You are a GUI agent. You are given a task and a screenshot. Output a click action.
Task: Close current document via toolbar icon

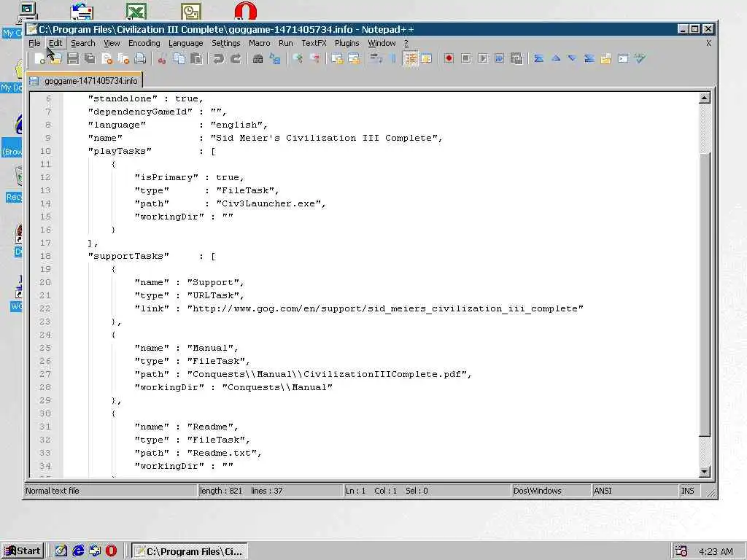[x=107, y=58]
